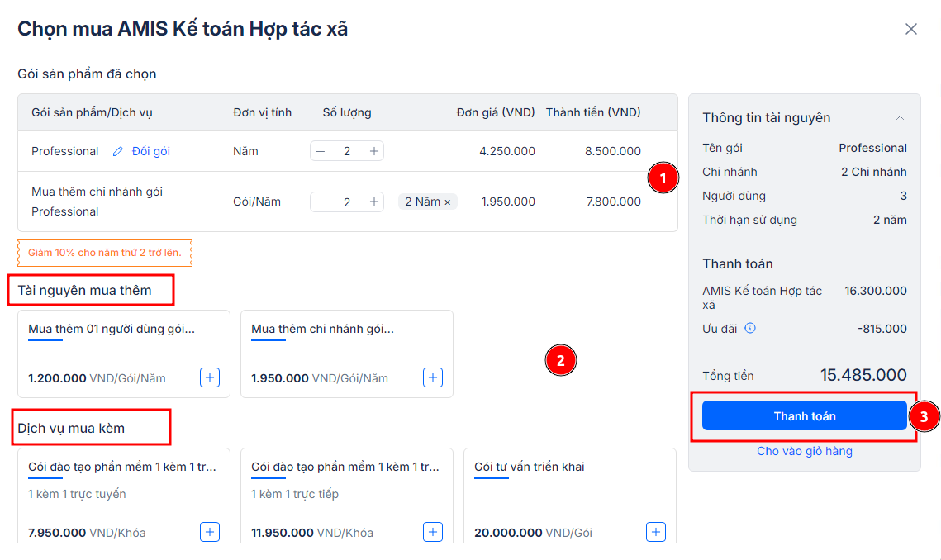
Task: Focus the extra branch quantity input
Action: pyautogui.click(x=347, y=202)
